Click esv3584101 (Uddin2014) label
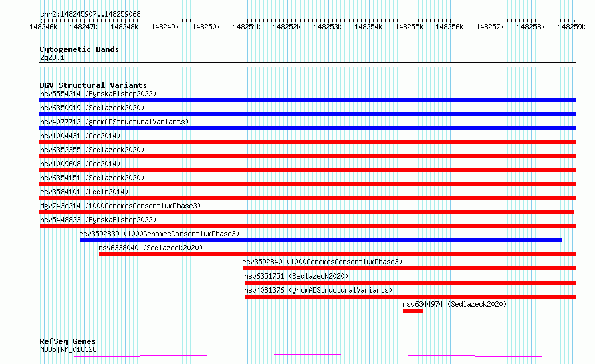Viewport: 595px width, 364px height. tap(85, 192)
